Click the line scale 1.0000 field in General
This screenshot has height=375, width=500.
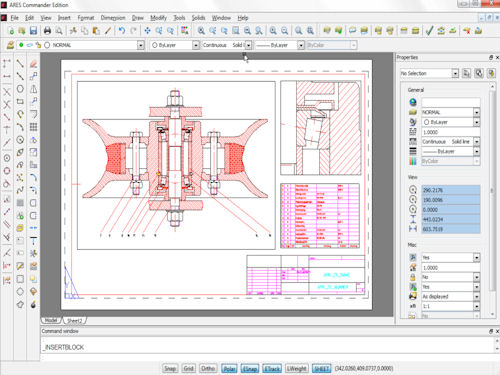451,132
